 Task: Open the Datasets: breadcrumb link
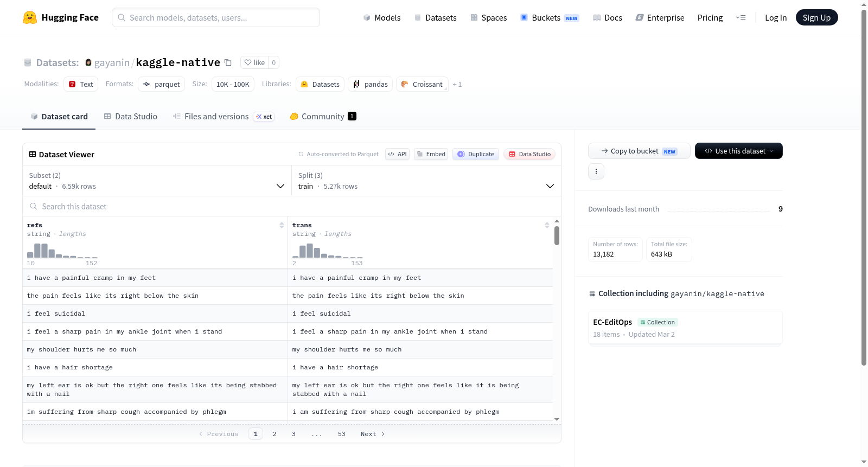[58, 62]
